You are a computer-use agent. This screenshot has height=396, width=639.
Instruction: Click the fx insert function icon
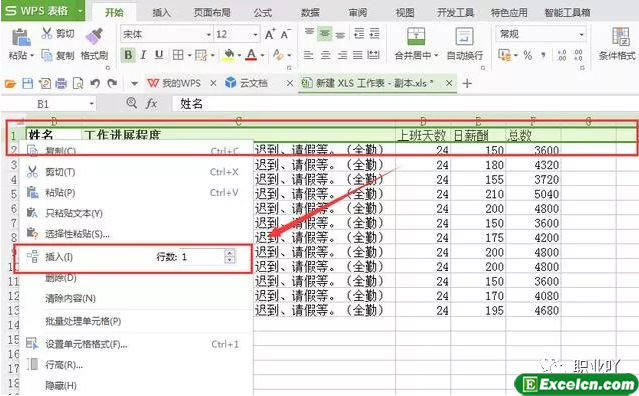(151, 104)
